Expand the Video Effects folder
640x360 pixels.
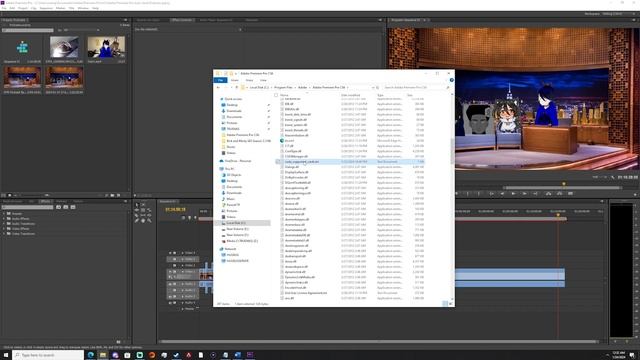4,229
